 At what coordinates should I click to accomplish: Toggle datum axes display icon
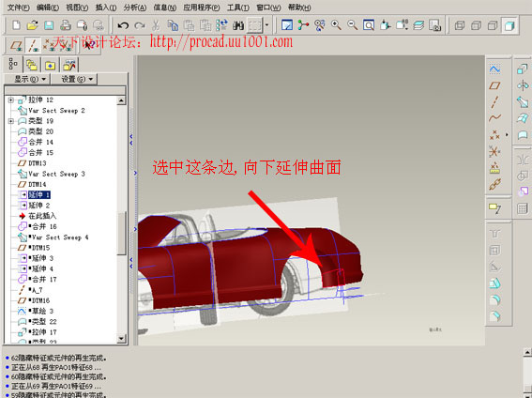coord(33,45)
